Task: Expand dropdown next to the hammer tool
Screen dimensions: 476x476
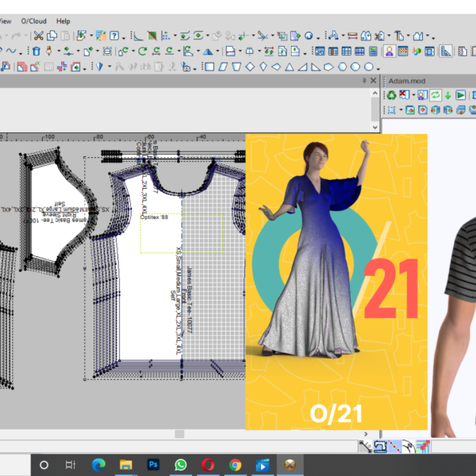Action: pos(409,36)
